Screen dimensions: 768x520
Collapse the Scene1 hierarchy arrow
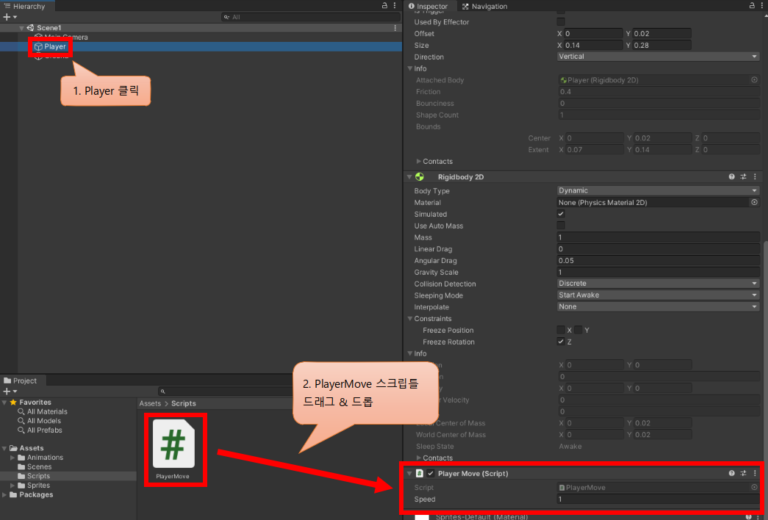[22, 28]
